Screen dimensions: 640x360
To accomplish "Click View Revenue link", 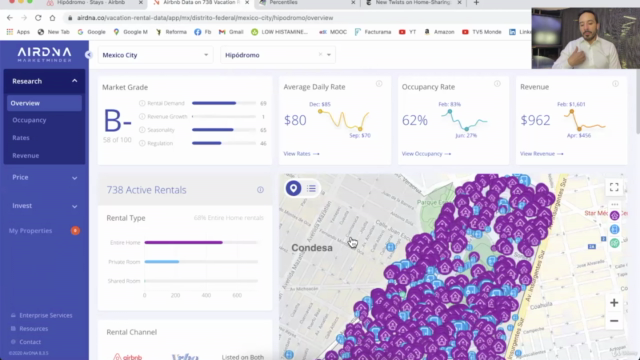I will pyautogui.click(x=541, y=153).
